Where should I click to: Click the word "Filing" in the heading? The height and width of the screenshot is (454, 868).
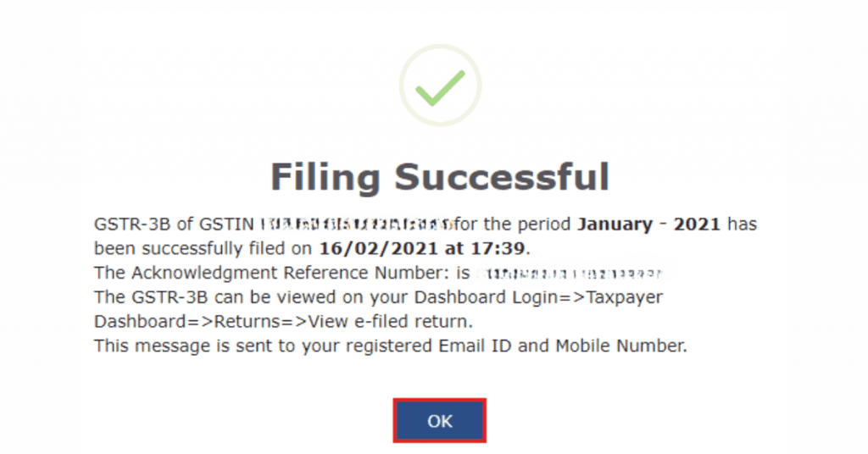coord(327,177)
